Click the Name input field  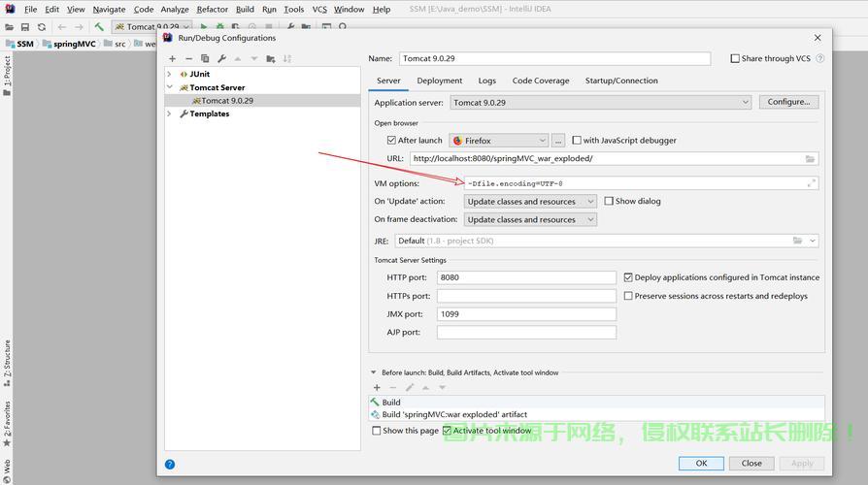tap(554, 58)
